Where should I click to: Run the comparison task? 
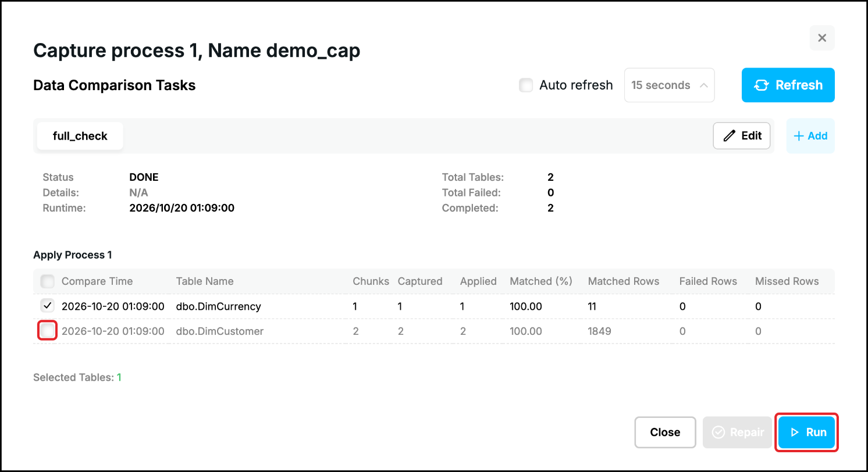[807, 432]
